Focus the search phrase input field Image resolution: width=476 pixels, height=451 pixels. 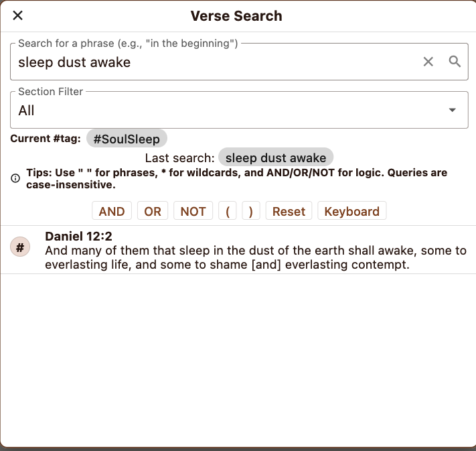[x=214, y=62]
